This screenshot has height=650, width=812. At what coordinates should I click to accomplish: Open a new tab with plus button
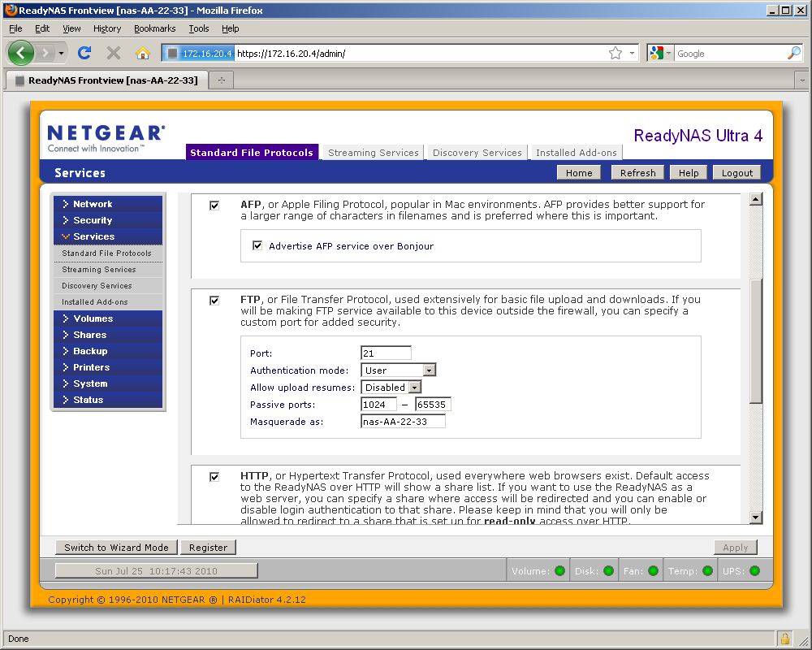[x=222, y=80]
